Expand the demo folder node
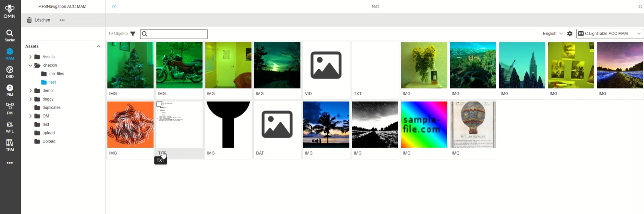Image resolution: width=644 pixels, height=214 pixels. [x=31, y=91]
